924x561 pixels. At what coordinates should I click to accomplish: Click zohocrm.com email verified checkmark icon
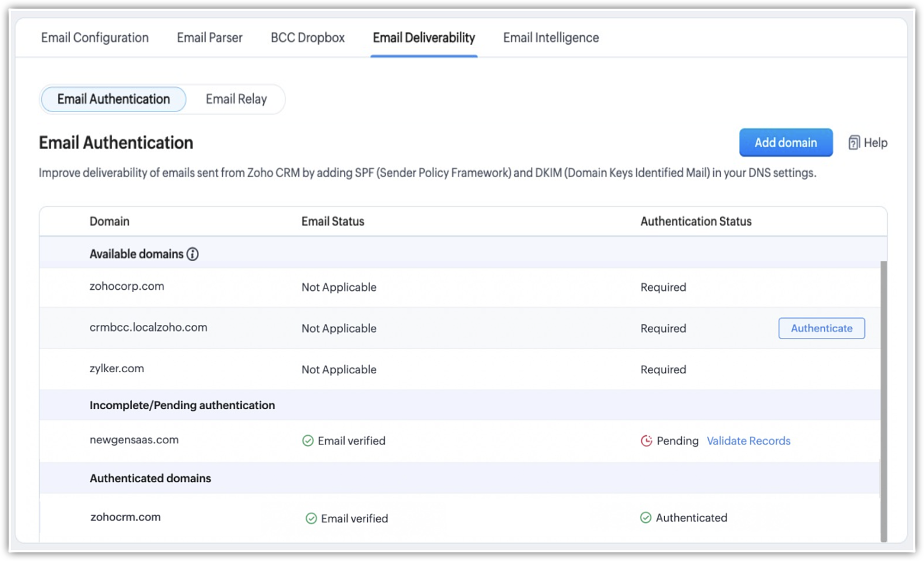pos(311,519)
